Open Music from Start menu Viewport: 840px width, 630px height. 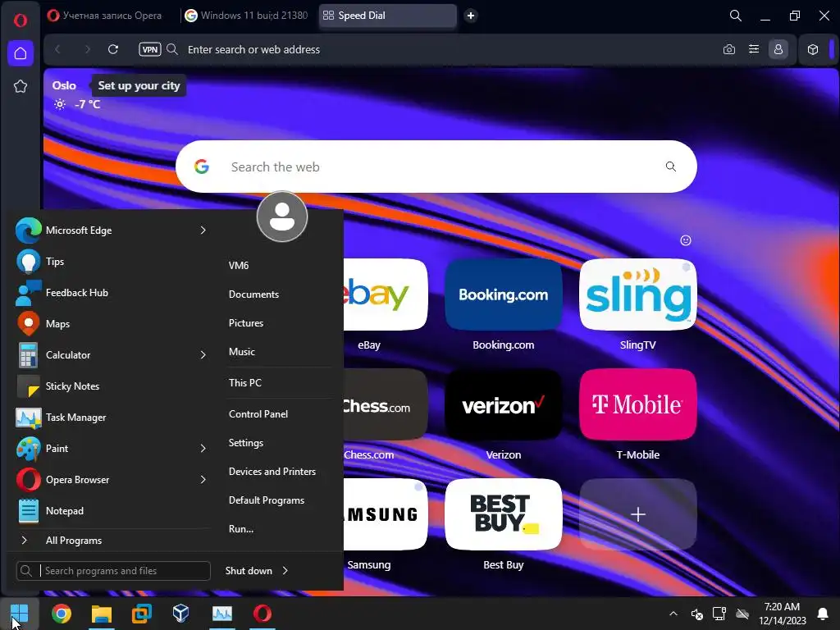click(x=242, y=352)
